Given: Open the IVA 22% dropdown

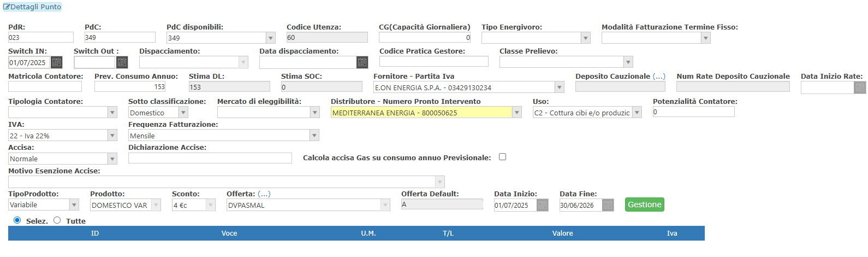Looking at the screenshot, I should [x=112, y=135].
